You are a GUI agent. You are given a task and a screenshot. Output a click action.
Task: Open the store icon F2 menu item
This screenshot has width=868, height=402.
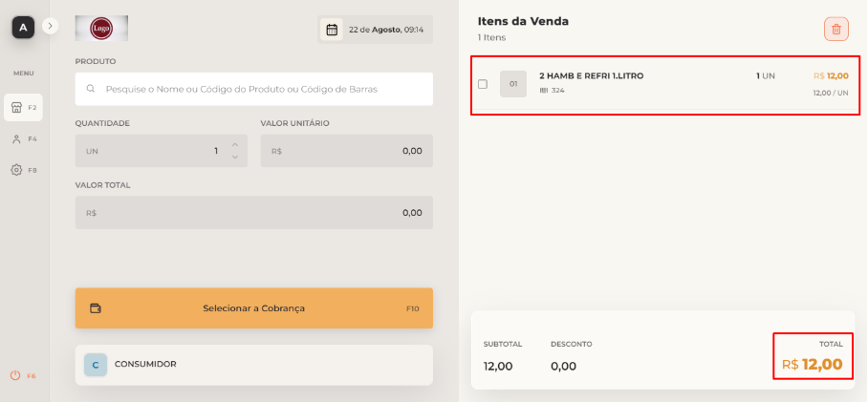pos(23,107)
